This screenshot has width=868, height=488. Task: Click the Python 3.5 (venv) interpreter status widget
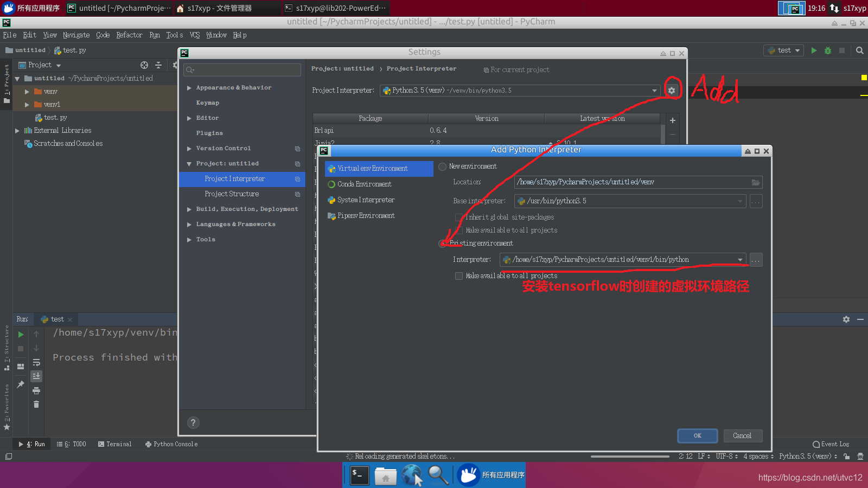pyautogui.click(x=808, y=457)
